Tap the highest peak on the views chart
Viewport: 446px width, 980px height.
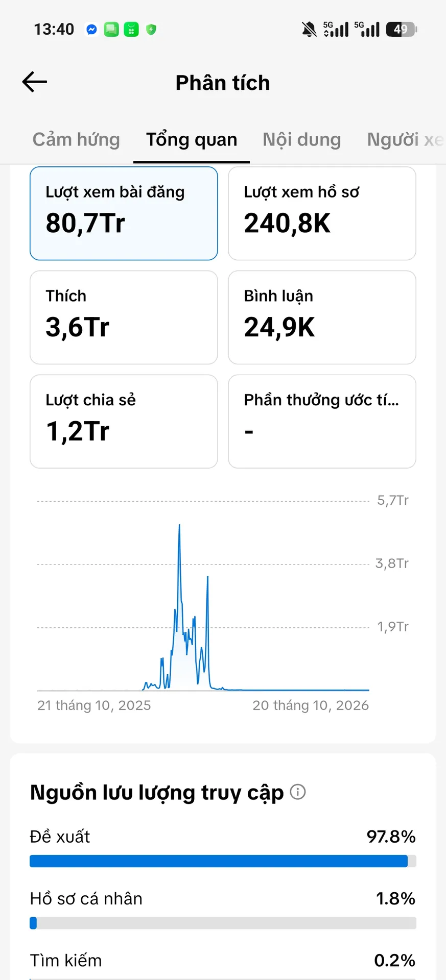[179, 526]
